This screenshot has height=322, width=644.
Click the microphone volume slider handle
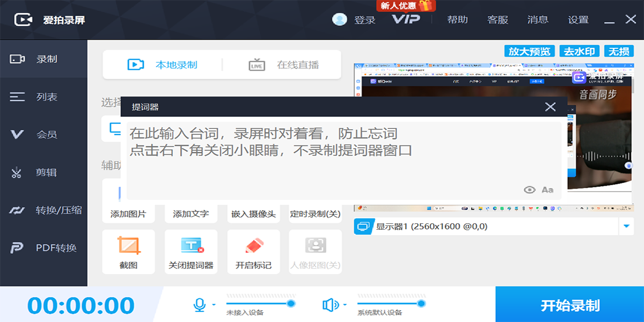291,304
